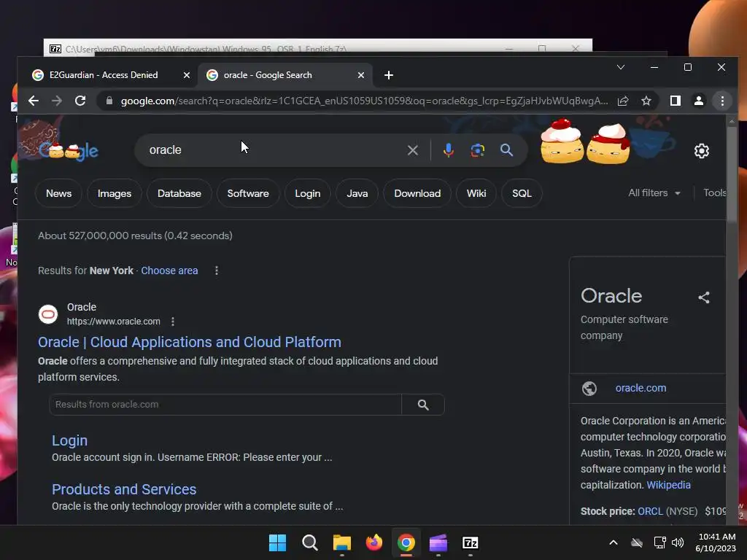
Task: Open the clapperboard app on taskbar
Action: [x=438, y=542]
